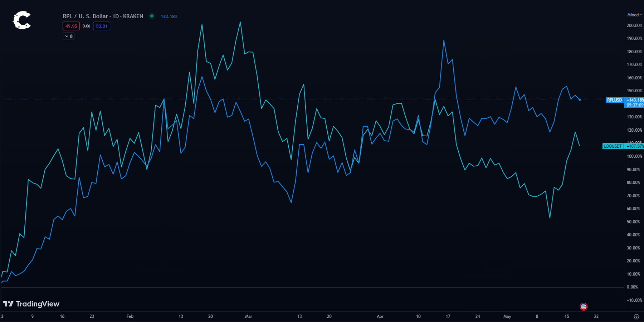Click the 120.00% price axis label
Image resolution: width=644 pixels, height=322 pixels.
[634, 130]
